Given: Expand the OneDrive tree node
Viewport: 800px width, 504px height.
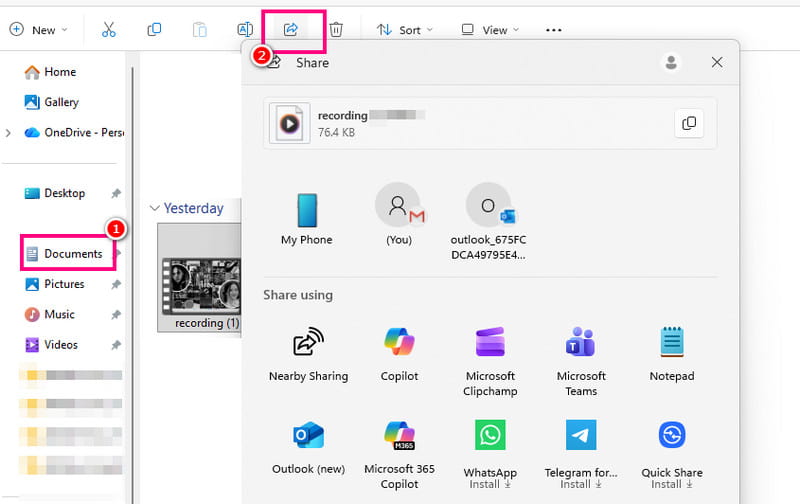Looking at the screenshot, I should [x=9, y=132].
